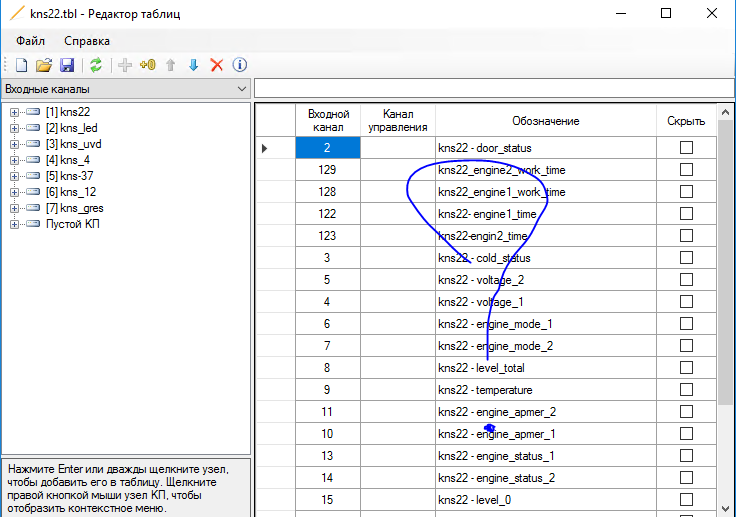Add an item with the gray plus icon
Image resolution: width=737 pixels, height=517 pixels.
coord(125,65)
